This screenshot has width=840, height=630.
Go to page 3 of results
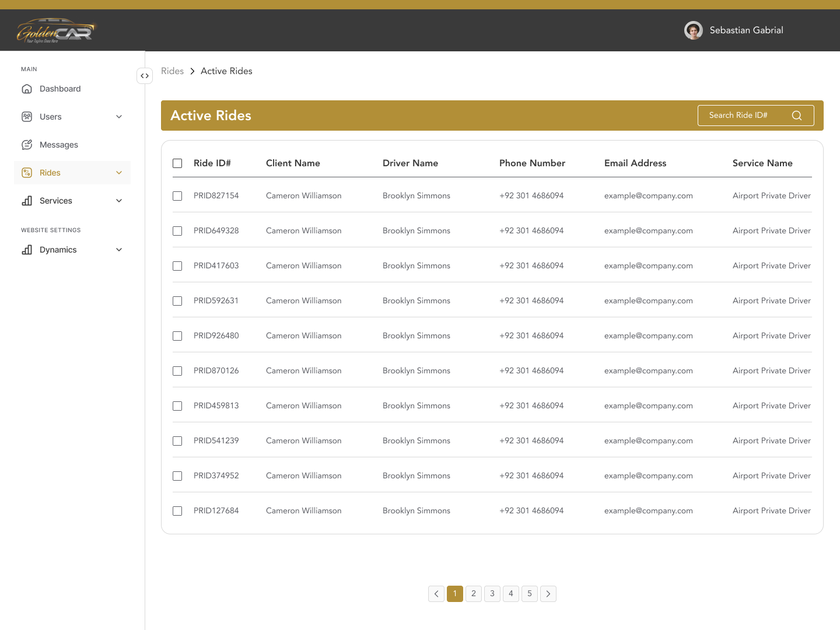point(492,594)
